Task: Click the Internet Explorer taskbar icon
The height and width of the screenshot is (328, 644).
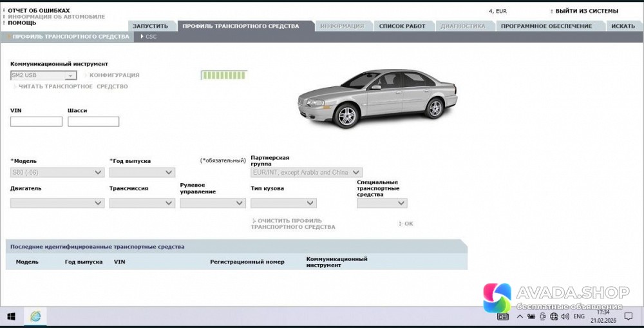Action: [x=35, y=316]
